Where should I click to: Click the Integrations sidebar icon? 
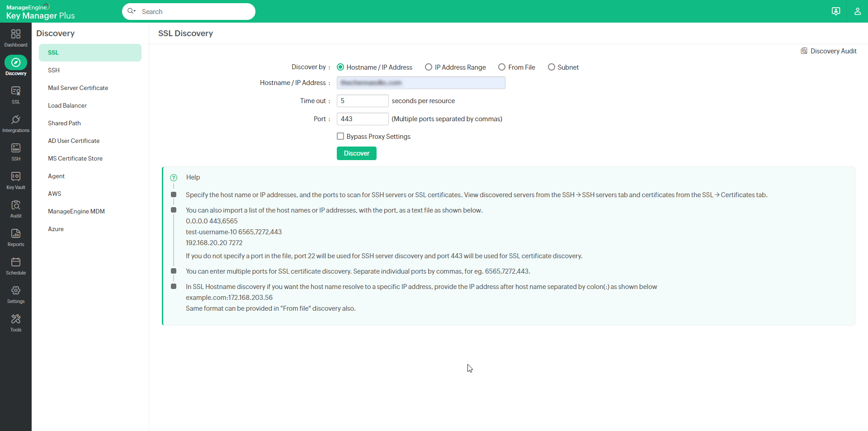tap(16, 123)
